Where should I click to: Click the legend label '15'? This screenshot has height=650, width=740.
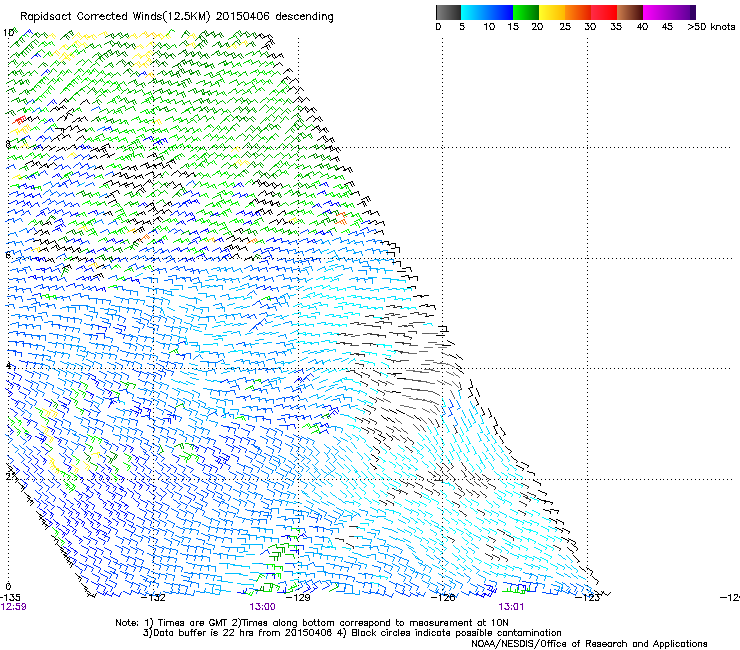tap(513, 27)
